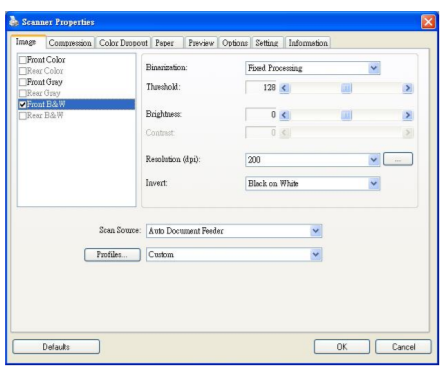The height and width of the screenshot is (374, 447).
Task: Expand the Scan Source dropdown
Action: pyautogui.click(x=315, y=231)
